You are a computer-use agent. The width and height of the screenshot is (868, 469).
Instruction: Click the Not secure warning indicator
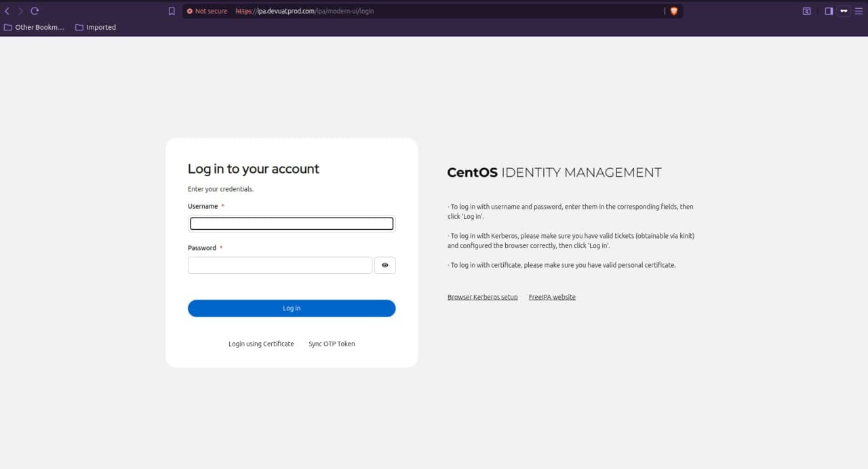pyautogui.click(x=207, y=11)
